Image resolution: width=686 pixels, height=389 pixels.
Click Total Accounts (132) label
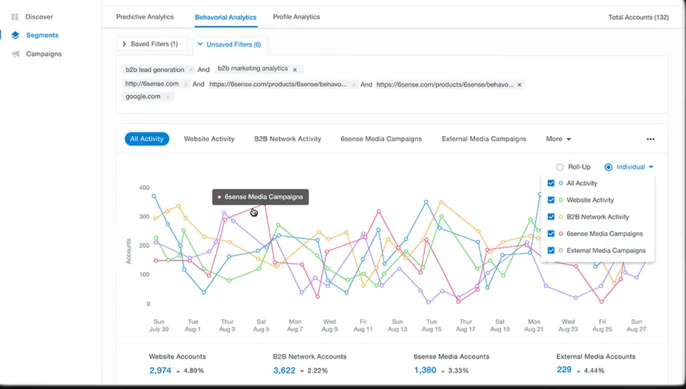pyautogui.click(x=638, y=17)
